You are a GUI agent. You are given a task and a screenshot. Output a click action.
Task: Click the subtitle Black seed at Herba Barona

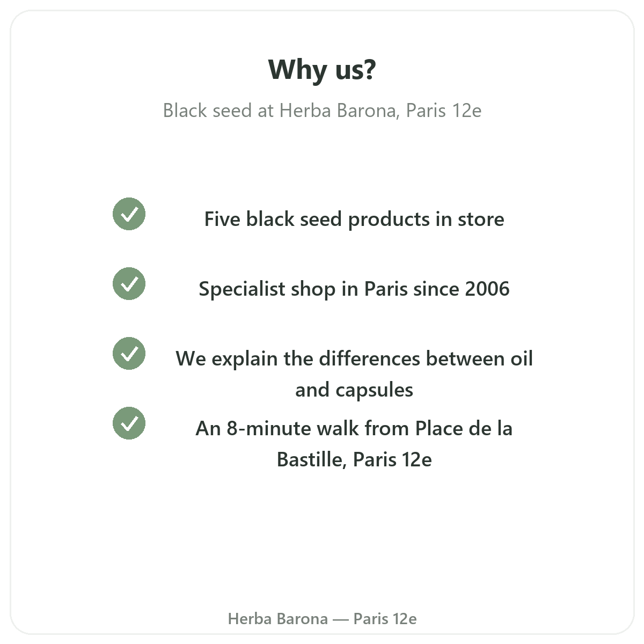point(322,111)
